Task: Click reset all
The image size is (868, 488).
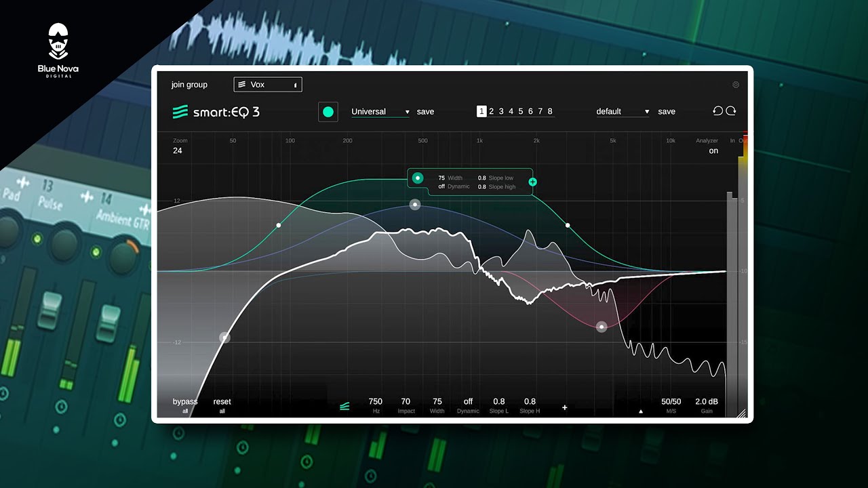Action: point(222,405)
